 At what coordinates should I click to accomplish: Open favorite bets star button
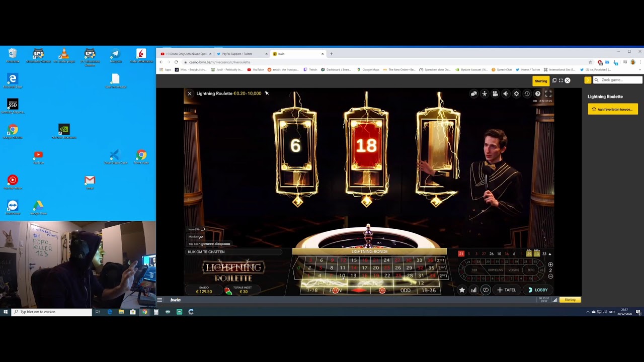pos(462,290)
